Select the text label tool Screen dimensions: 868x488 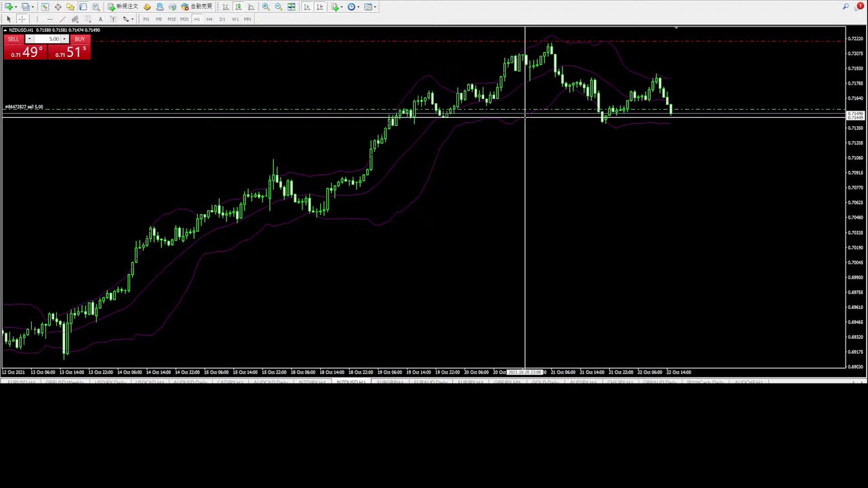[x=100, y=19]
